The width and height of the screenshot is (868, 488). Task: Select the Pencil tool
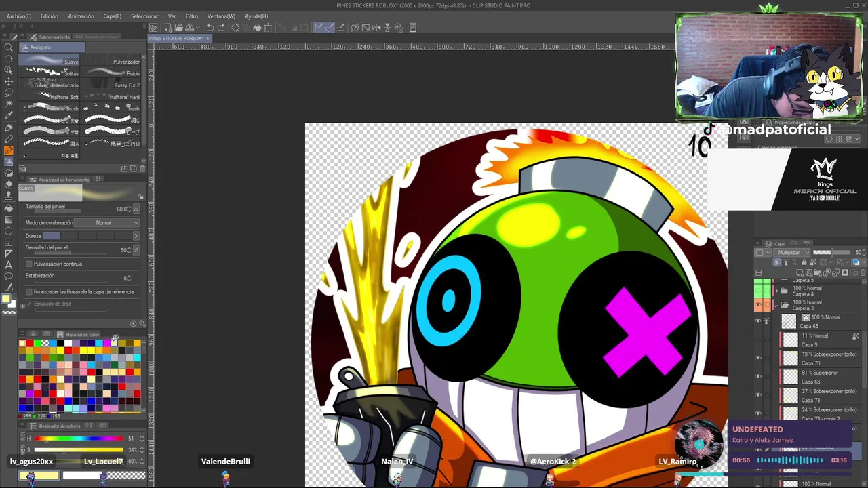point(9,139)
